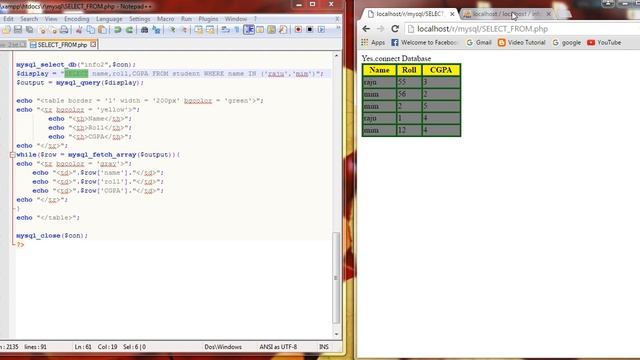Open the Edit menu in Notepad++
Screen dimensions: 640x360
[8, 19]
